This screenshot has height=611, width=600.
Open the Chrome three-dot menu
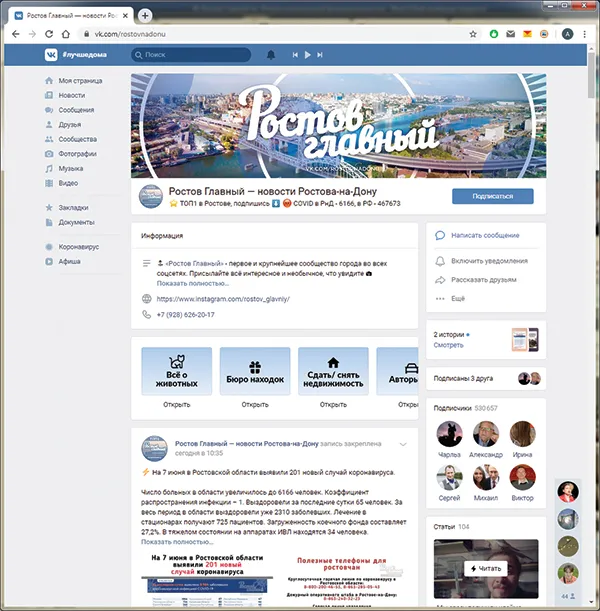click(x=586, y=33)
